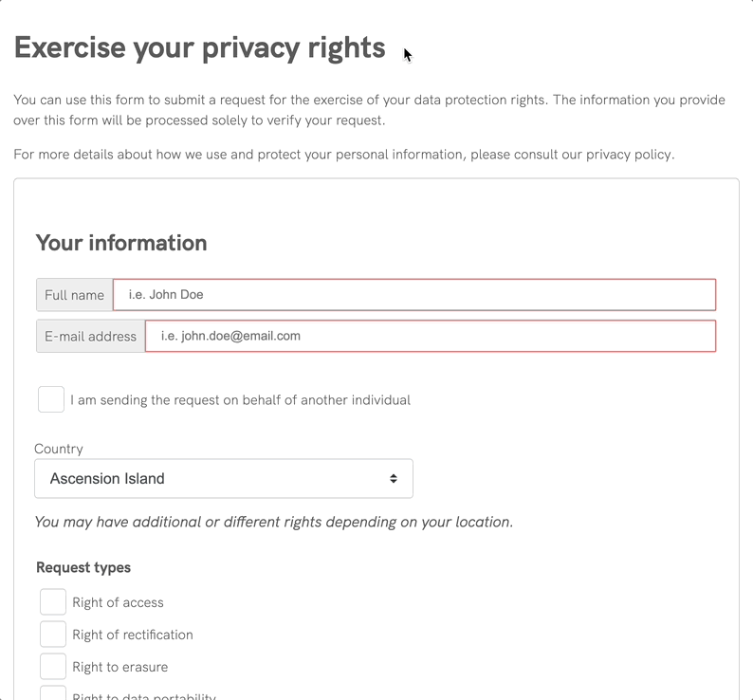Click the "Right of rectification" label text
Viewport: 753px width, 700px height.
coord(133,636)
